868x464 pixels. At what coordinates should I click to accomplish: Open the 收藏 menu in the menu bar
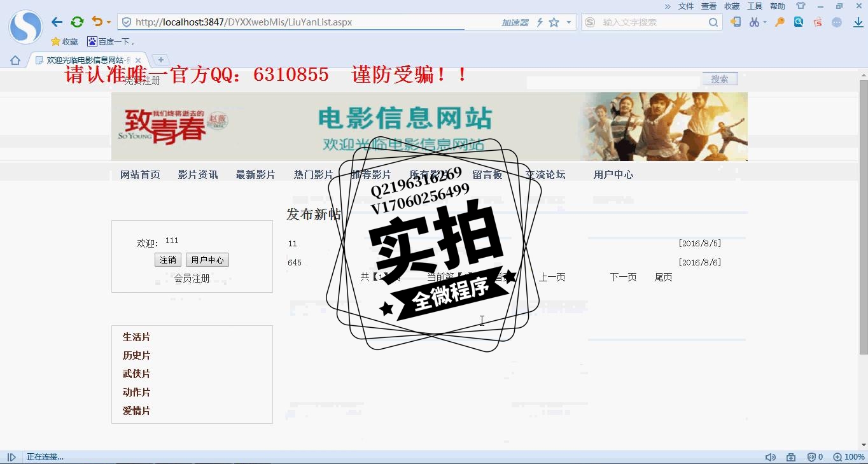(732, 6)
